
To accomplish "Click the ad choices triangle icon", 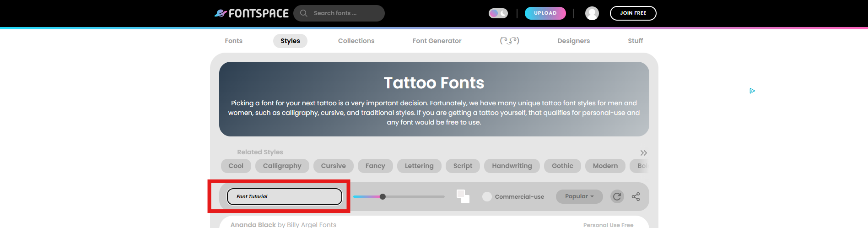I will coord(752,91).
